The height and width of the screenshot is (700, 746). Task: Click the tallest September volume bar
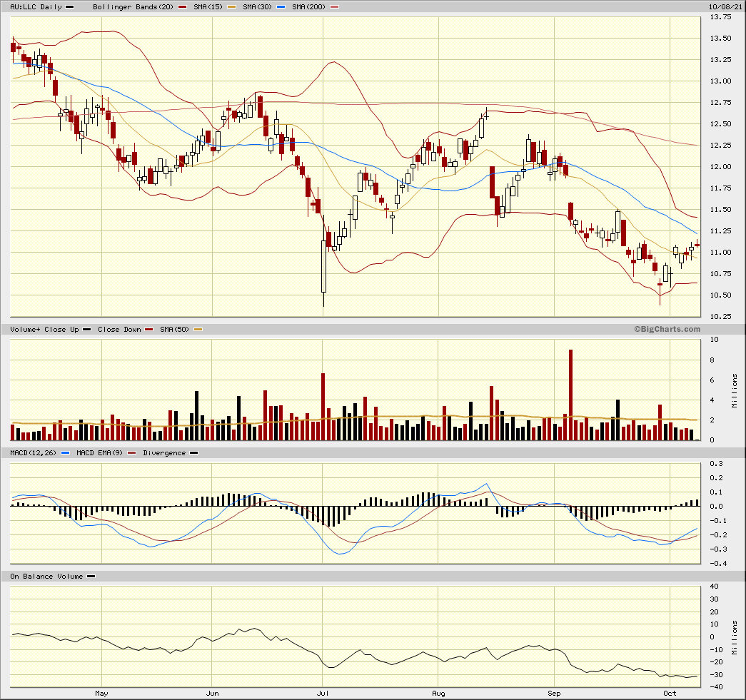570,395
